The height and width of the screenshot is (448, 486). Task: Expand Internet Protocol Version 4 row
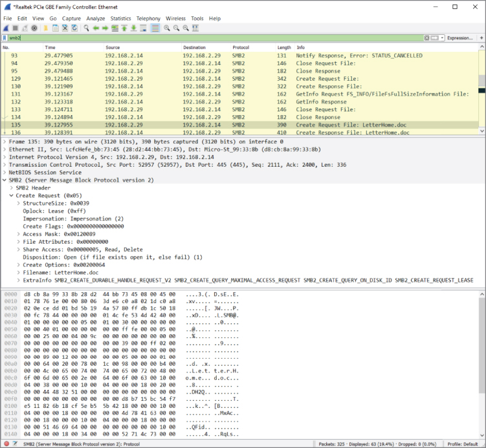(5, 157)
